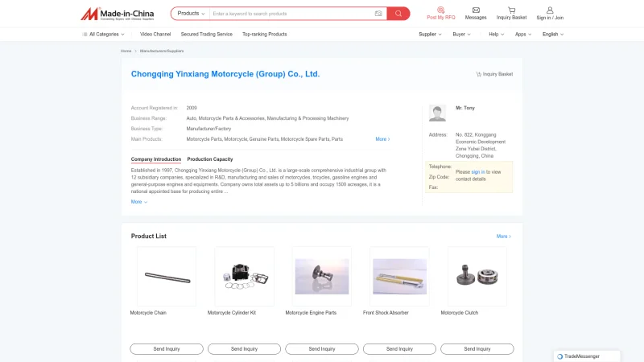This screenshot has width=644, height=362.
Task: Expand the Apps menu
Action: (x=523, y=35)
